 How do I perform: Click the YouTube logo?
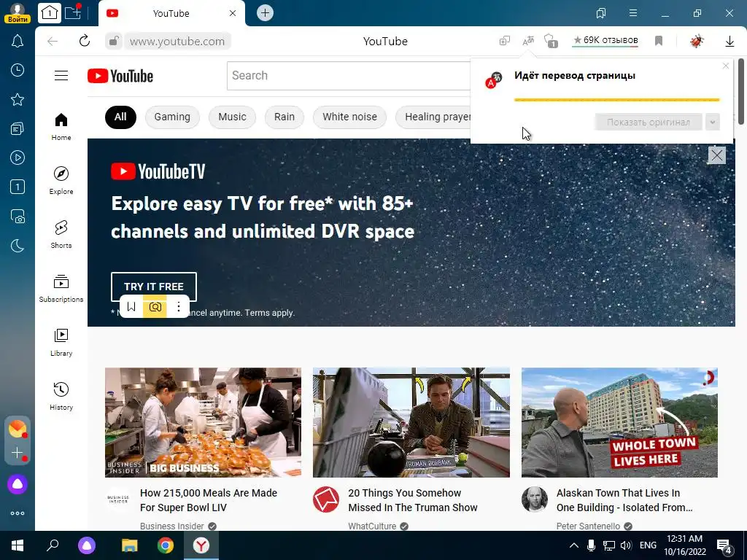click(x=120, y=76)
